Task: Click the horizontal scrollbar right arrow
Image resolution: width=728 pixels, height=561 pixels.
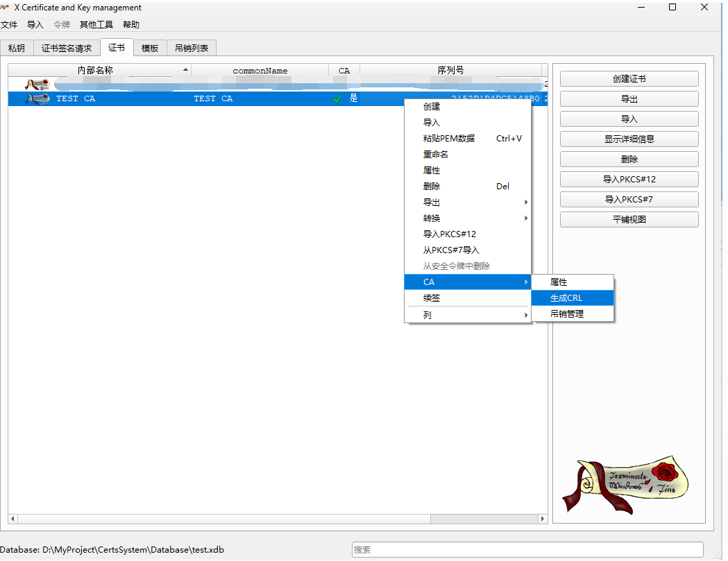Action: pos(543,519)
